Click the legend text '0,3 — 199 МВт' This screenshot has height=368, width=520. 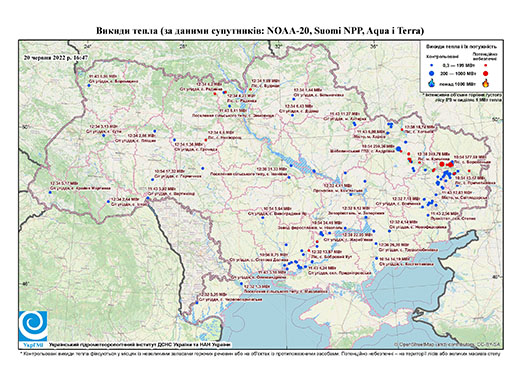tap(459, 65)
